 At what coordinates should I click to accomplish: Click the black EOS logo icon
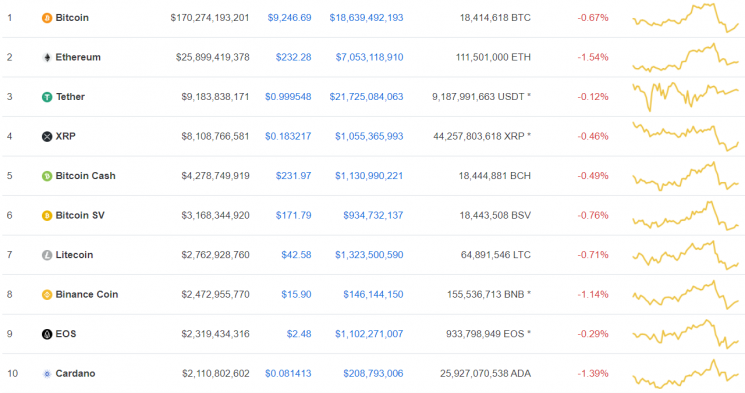click(x=47, y=334)
